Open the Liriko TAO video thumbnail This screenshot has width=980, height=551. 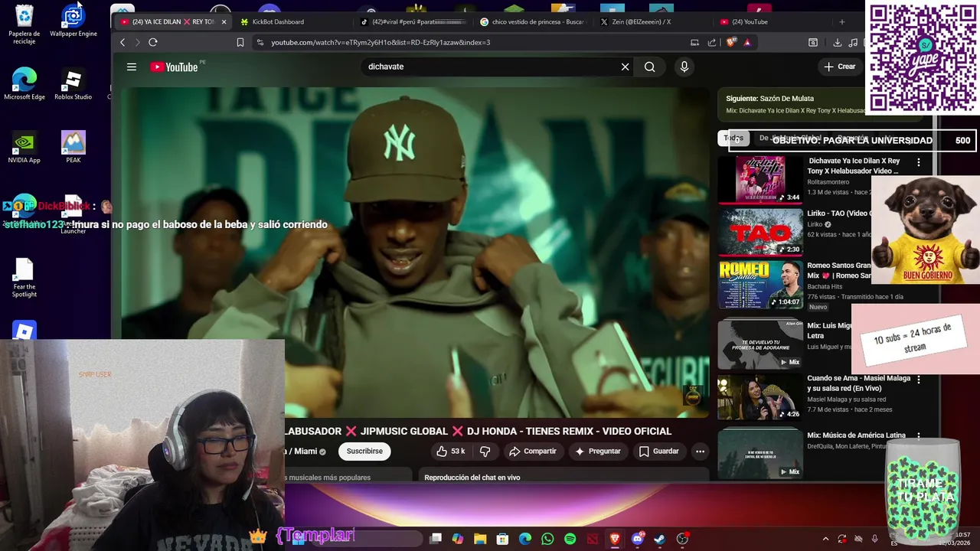click(x=759, y=231)
